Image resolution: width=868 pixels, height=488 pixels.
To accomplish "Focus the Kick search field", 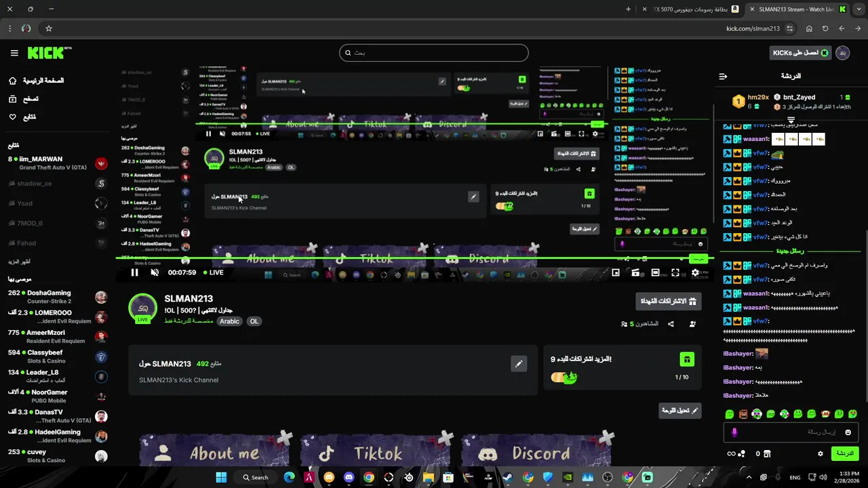I will [434, 53].
